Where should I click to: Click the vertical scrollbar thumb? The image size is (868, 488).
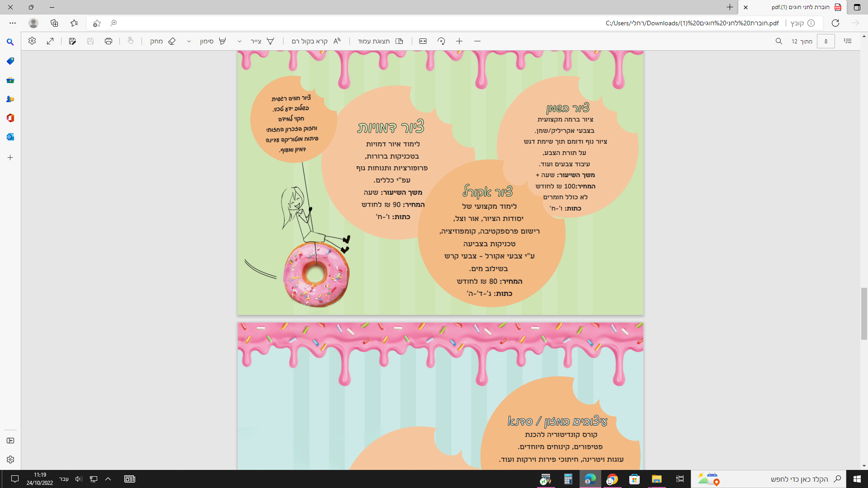coord(864,314)
